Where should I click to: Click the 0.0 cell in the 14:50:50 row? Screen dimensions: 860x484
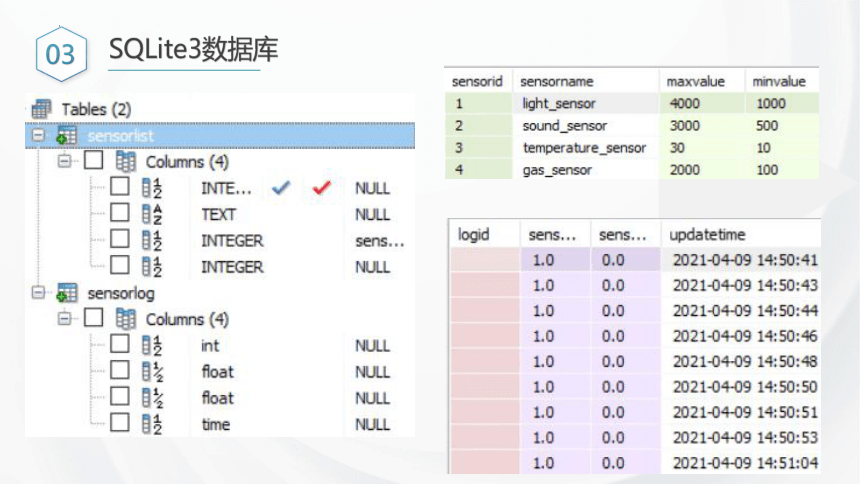pos(626,387)
